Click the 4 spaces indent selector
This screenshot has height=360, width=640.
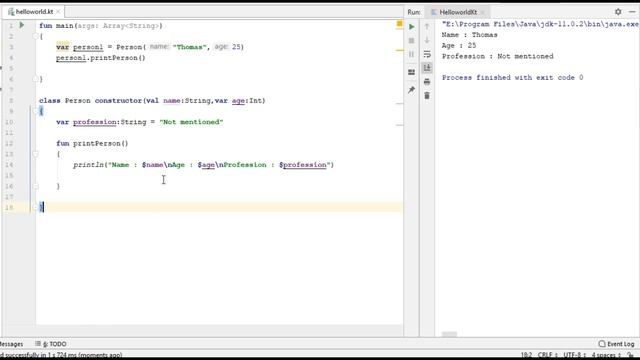coord(606,355)
